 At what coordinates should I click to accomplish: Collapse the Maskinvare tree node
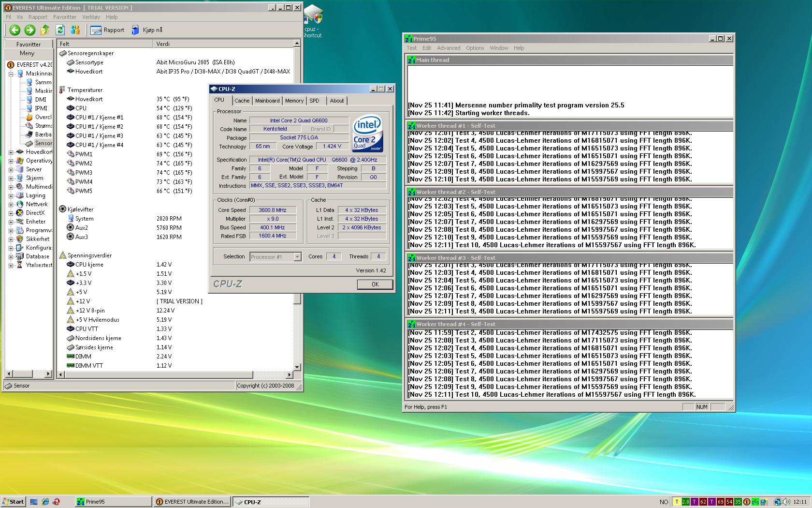(x=11, y=74)
